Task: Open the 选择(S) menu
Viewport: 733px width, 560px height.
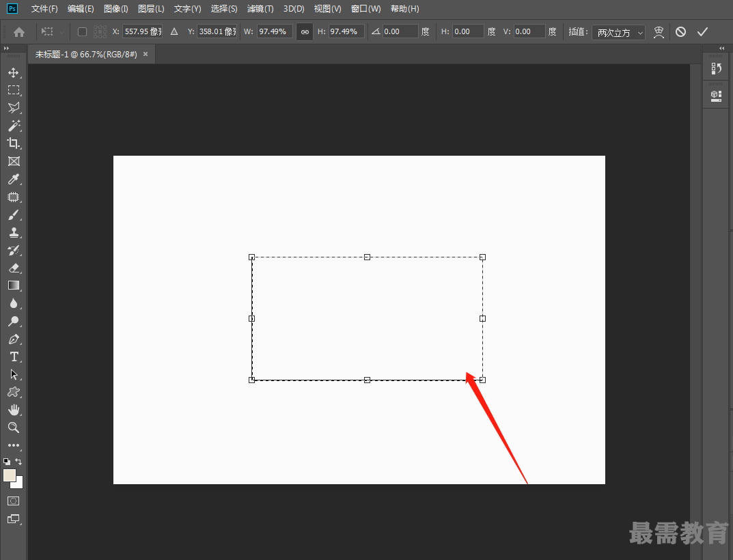Action: pyautogui.click(x=224, y=9)
